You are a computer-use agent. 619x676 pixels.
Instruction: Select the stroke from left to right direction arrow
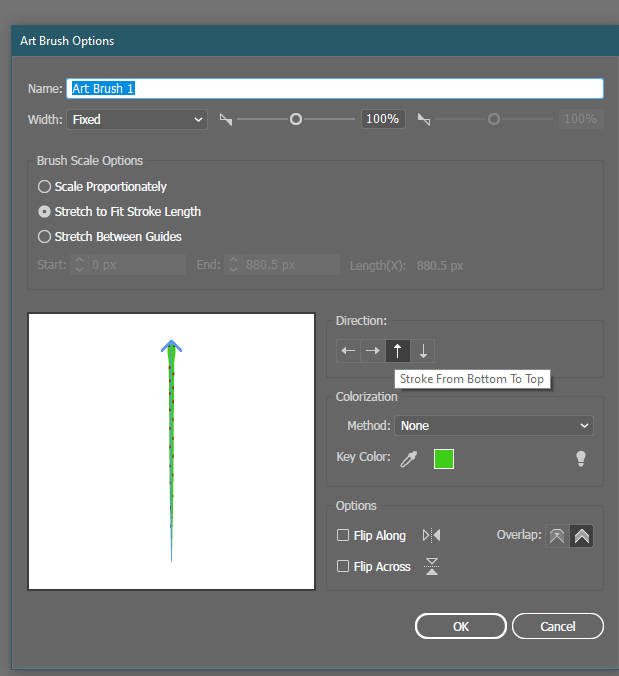point(373,351)
